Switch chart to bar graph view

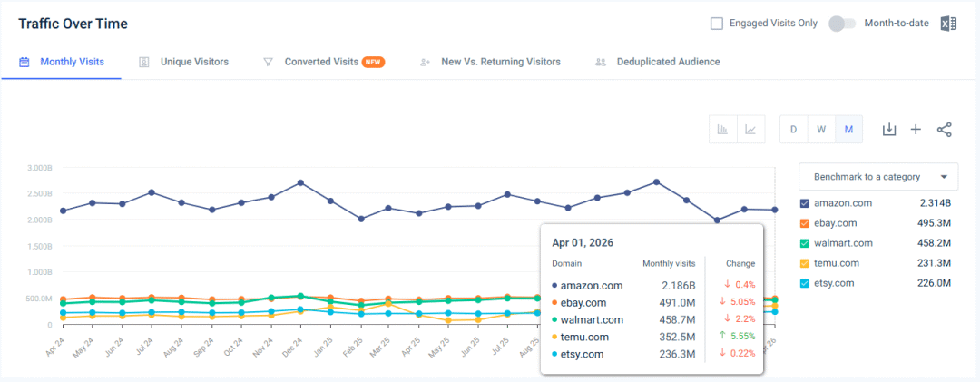tap(723, 130)
